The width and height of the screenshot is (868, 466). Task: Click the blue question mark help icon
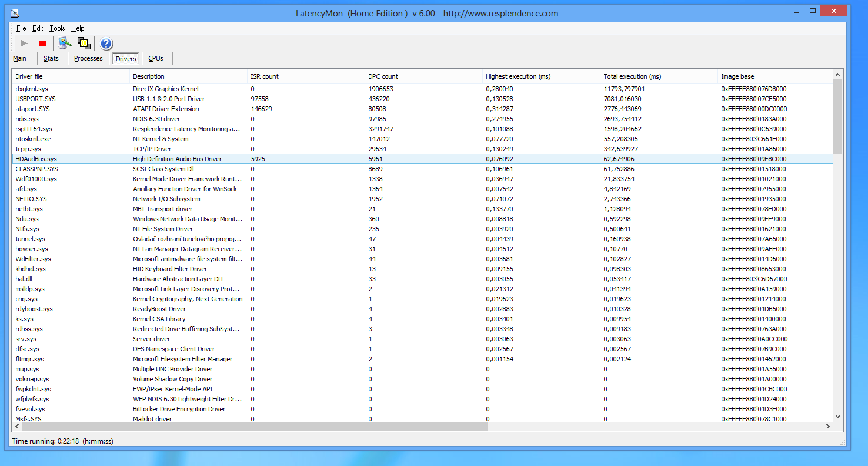pos(106,44)
